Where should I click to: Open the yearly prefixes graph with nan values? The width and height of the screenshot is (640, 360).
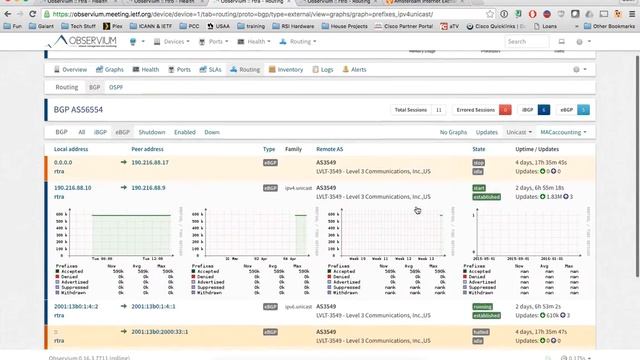[526, 251]
